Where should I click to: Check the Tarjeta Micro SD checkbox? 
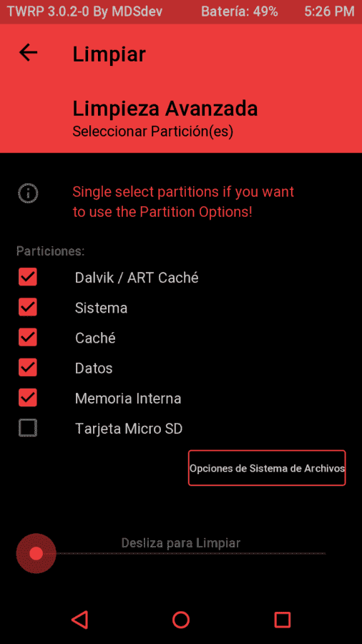click(27, 428)
